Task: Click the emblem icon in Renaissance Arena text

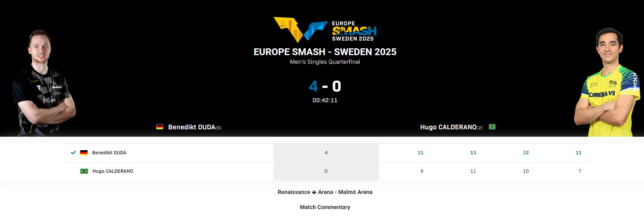Action: pos(314,192)
